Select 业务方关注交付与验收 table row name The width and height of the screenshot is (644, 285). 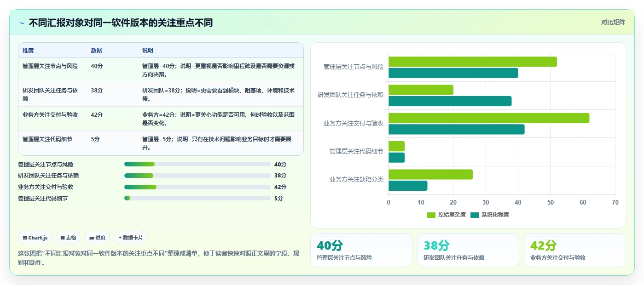coord(50,115)
